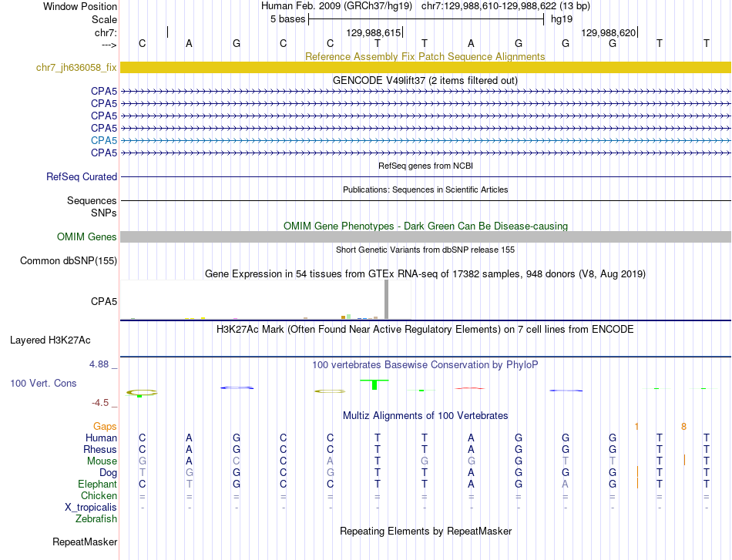Open Multiz Alignments of 100 Vertebrates title
This screenshot has height=560, width=732.
(x=425, y=416)
